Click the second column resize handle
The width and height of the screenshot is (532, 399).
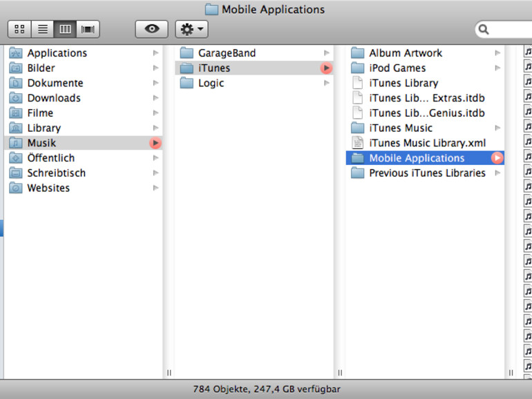point(340,373)
